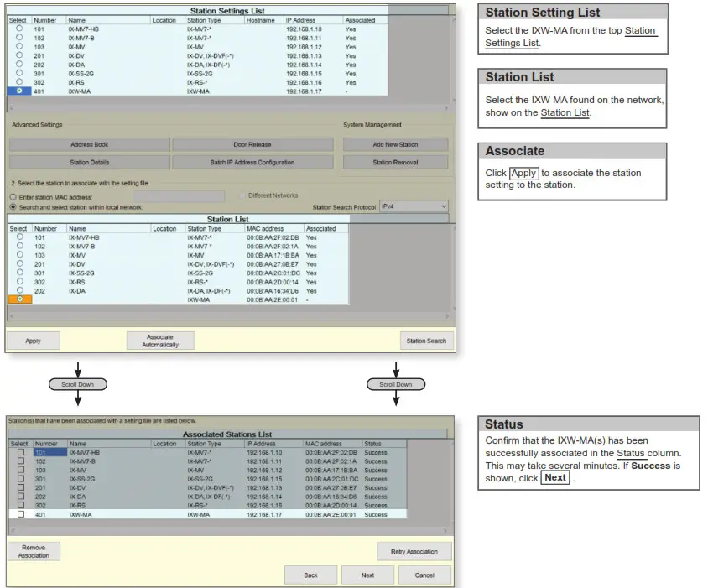Click name IX-SS-2G in Station Settings List
This screenshot has height=588, width=708.
(81, 74)
